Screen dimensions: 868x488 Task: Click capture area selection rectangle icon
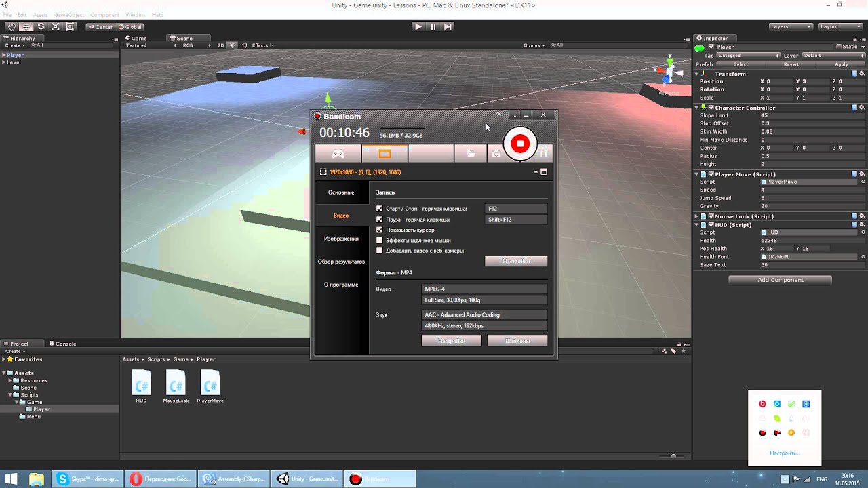[x=323, y=172]
